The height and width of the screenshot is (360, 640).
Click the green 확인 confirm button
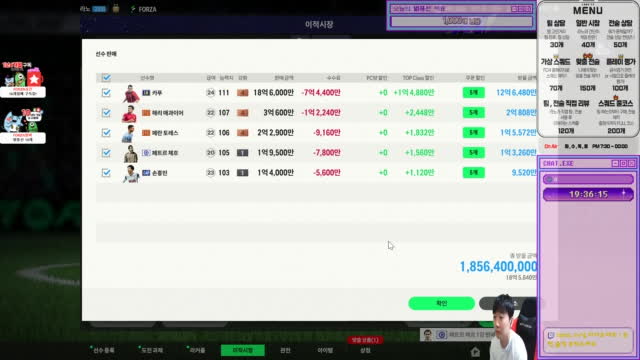point(441,303)
